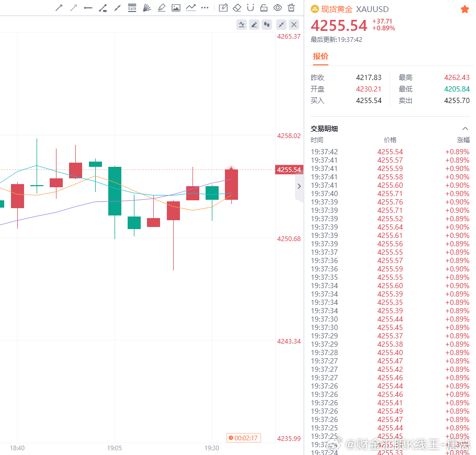
Task: Click the 时间 column header
Action: coord(317,140)
